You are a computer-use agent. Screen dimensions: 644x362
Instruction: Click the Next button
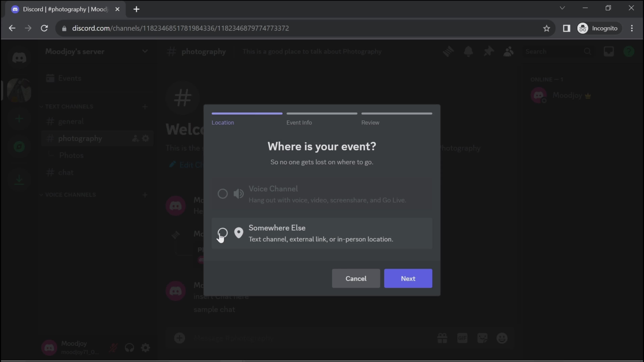(x=408, y=278)
